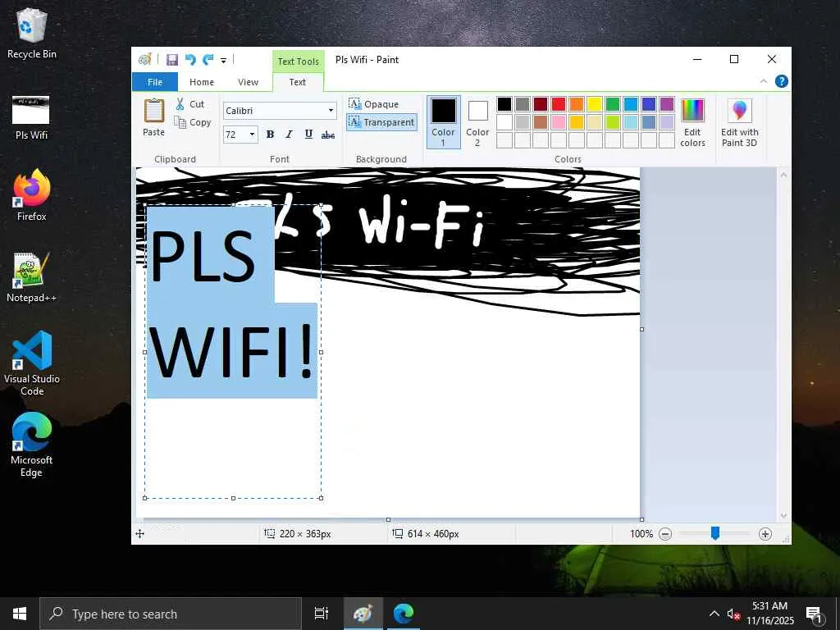Select Firefox desktop shortcut
The image size is (840, 630).
point(32,195)
